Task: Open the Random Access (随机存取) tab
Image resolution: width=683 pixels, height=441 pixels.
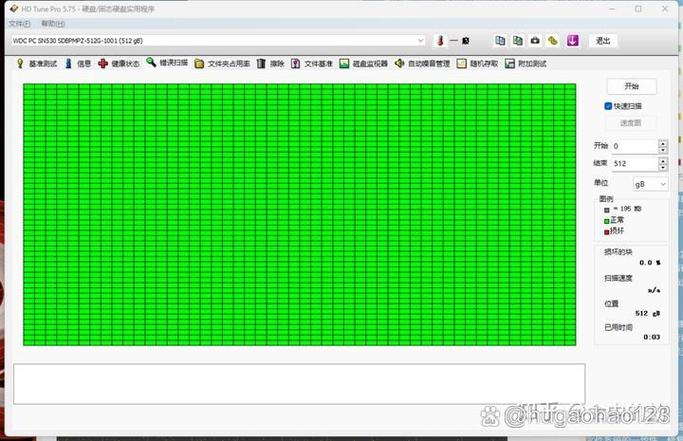Action: [477, 64]
